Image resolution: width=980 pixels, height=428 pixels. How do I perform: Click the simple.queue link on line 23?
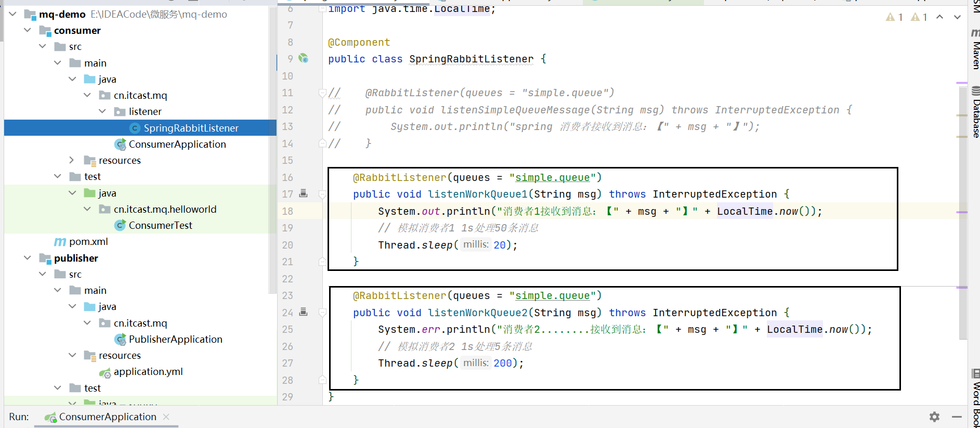pyautogui.click(x=552, y=296)
